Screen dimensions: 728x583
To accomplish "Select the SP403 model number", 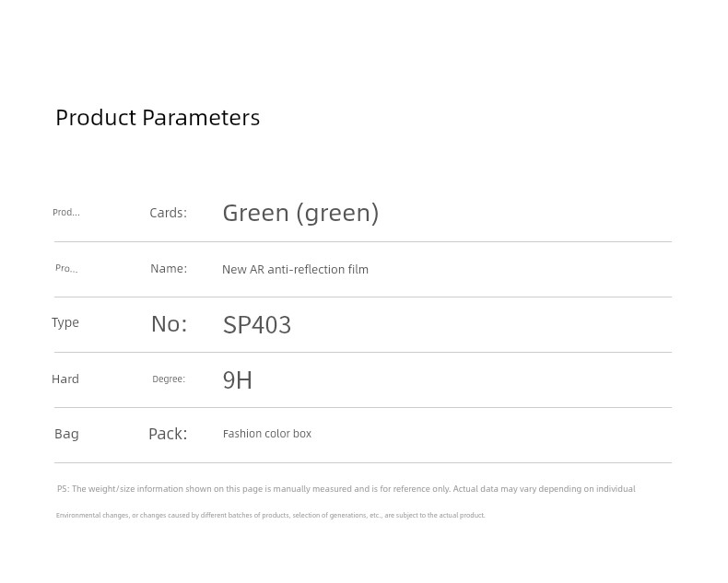I will 257,324.
